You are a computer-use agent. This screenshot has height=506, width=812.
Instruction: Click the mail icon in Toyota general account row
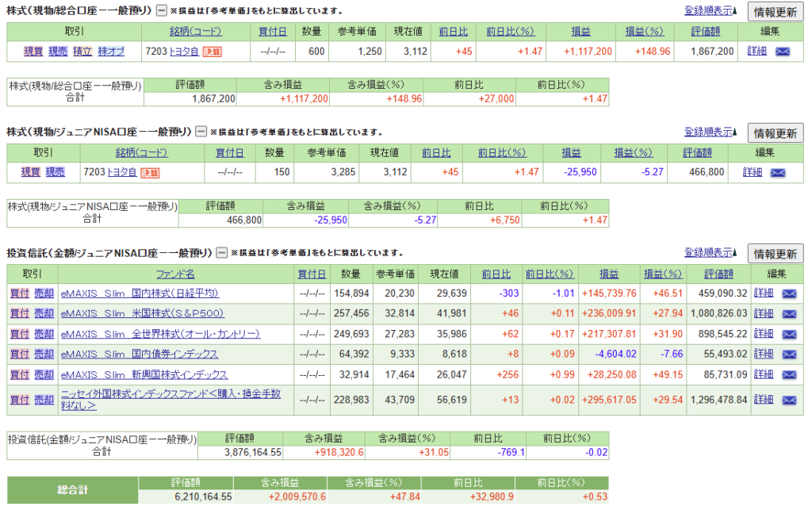783,52
